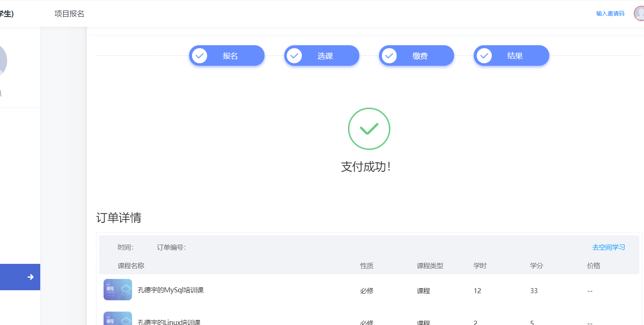
Task: Click the 课程名称 column header
Action: coord(131,266)
